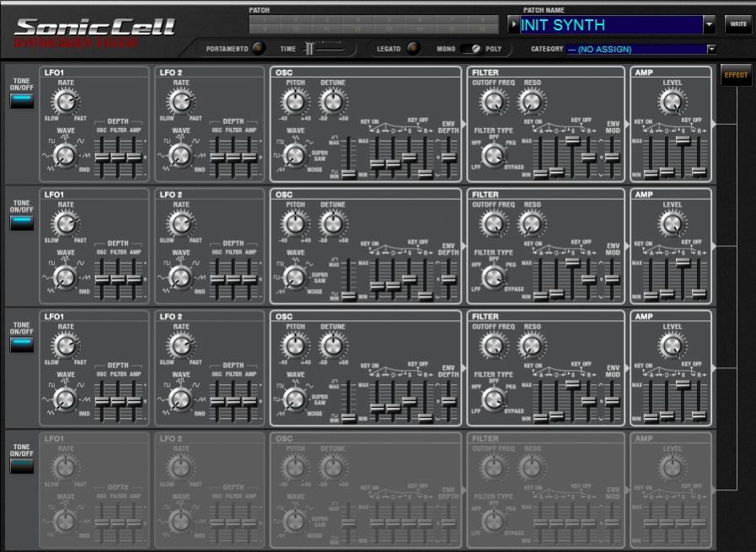This screenshot has height=552, width=756.
Task: Click the tone 2 OSC Detune knob
Action: [x=332, y=223]
